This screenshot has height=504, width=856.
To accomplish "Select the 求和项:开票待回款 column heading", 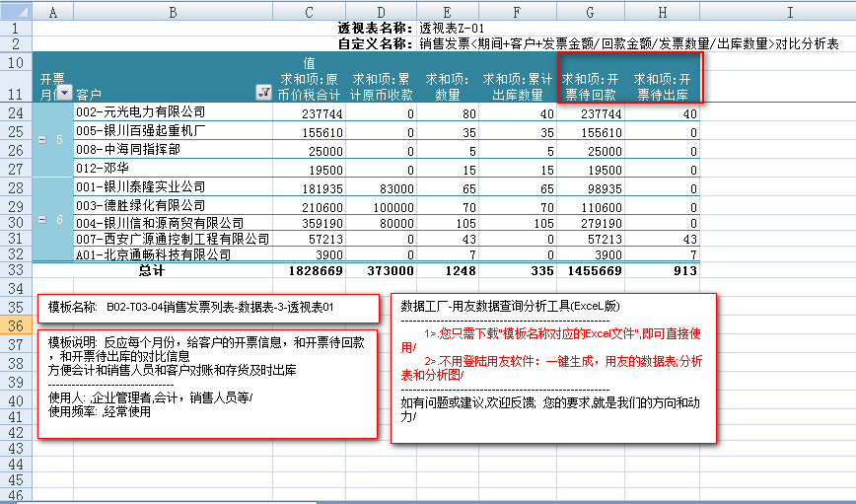I will point(591,87).
